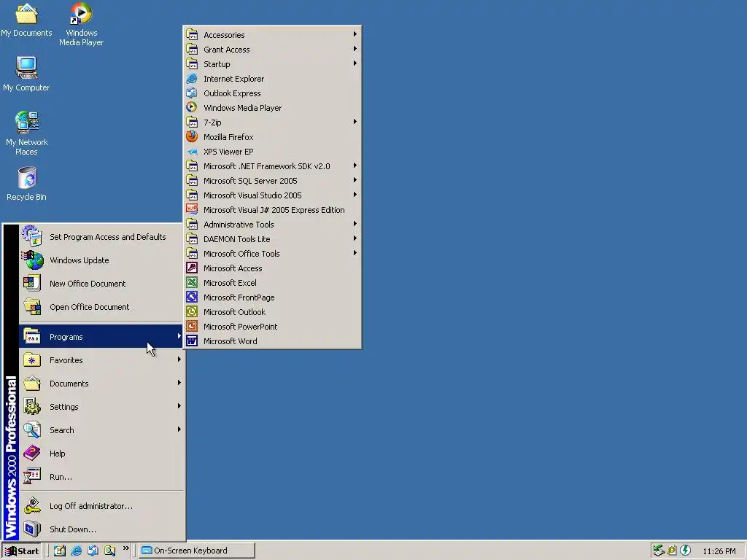Click the Microsoft Outlook icon

click(x=192, y=312)
